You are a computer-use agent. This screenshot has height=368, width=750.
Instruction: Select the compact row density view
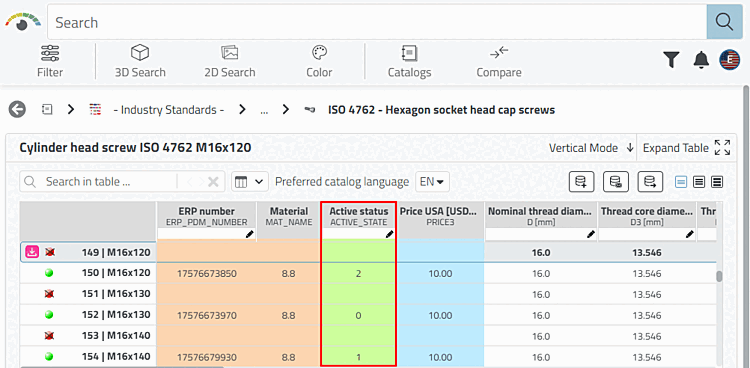click(x=681, y=182)
